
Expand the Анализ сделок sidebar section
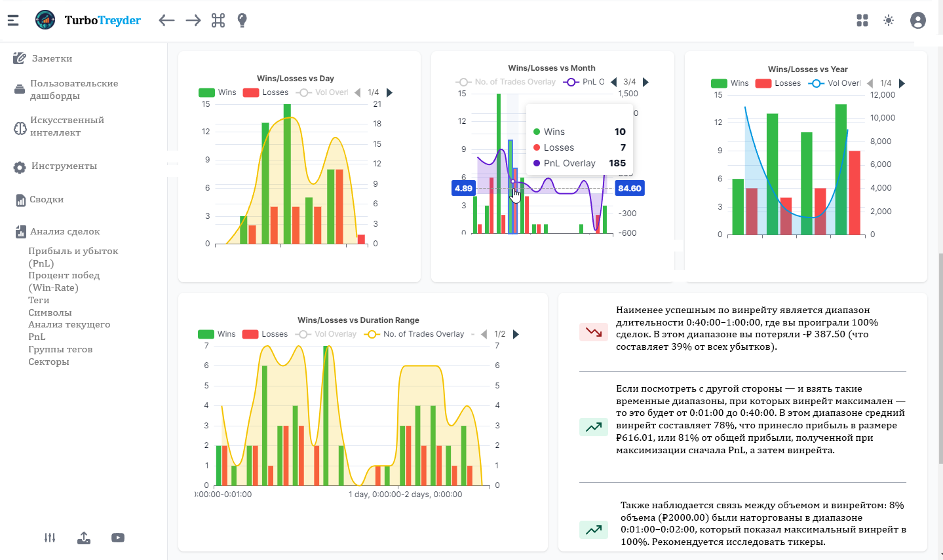65,231
